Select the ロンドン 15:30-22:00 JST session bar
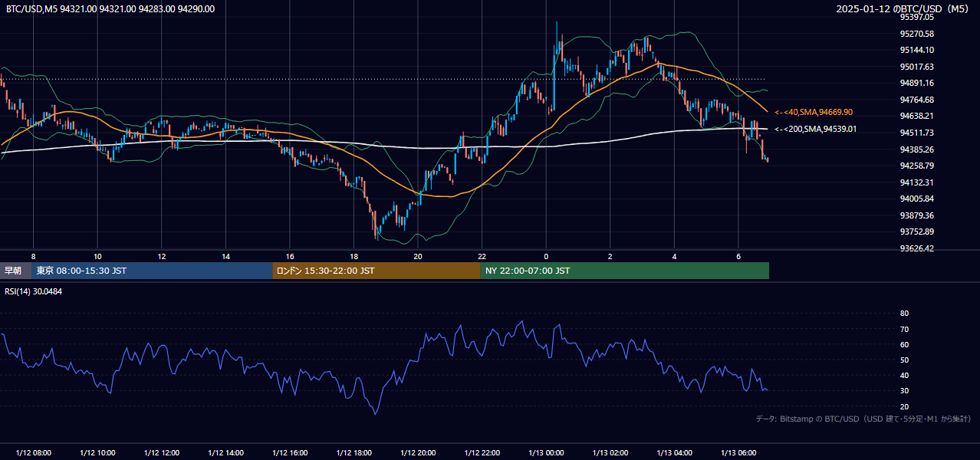980x460 pixels. click(x=377, y=271)
